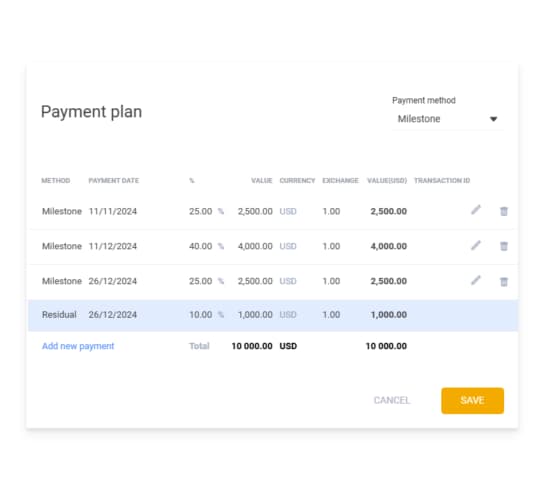The image size is (539, 486).
Task: Click the Payment plan title
Action: coord(91,112)
